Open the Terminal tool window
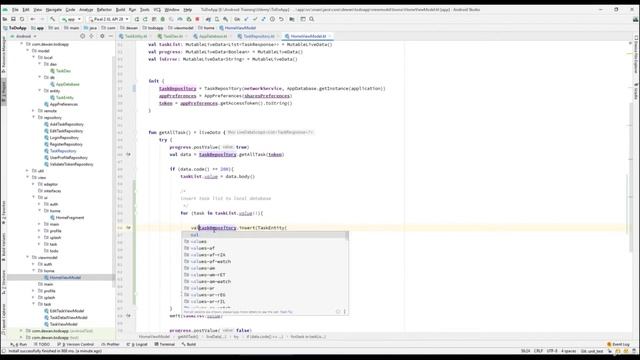This screenshot has width=640, height=360. (x=164, y=344)
